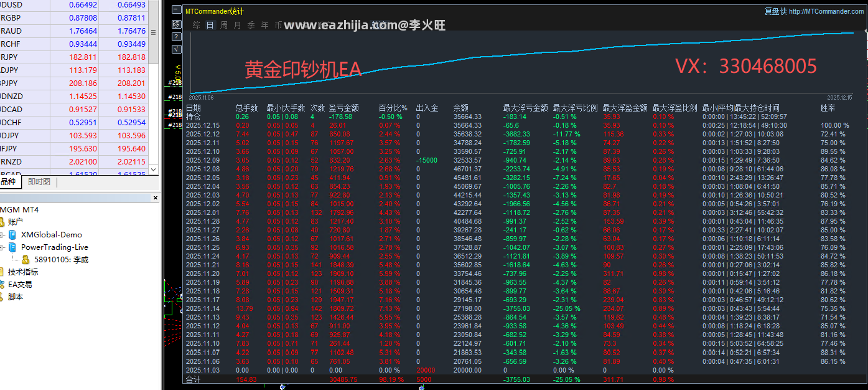Click Market Watch ask price 195.640

(x=131, y=148)
